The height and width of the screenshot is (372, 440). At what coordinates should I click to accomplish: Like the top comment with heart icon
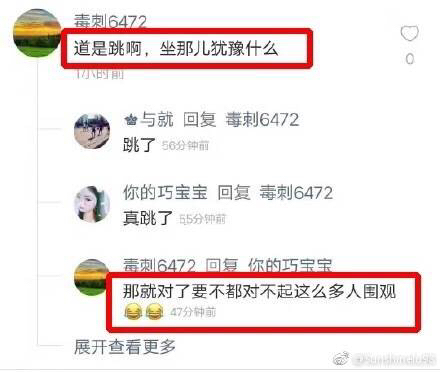click(x=409, y=33)
